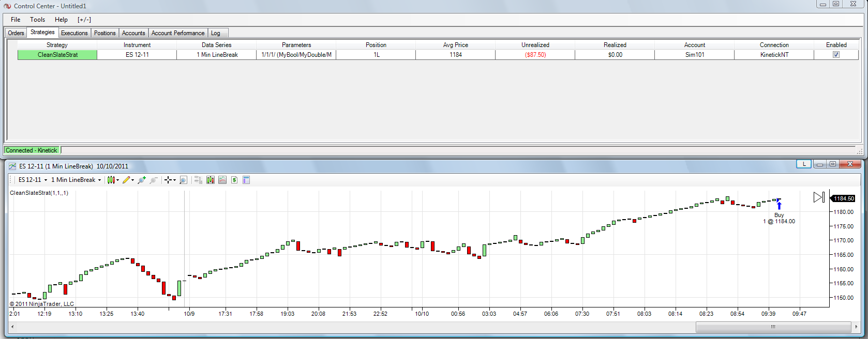Click the Buy execution arrow marker on chart
The image size is (868, 339).
point(779,205)
